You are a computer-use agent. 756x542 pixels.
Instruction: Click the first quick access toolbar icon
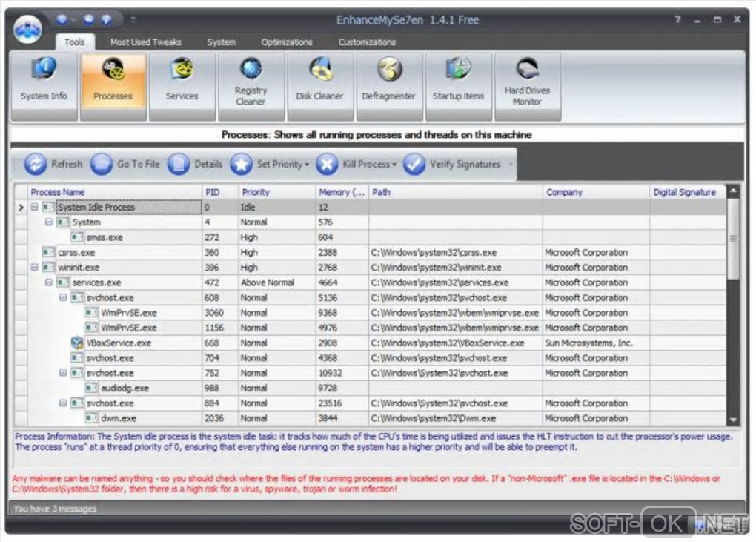(x=62, y=19)
